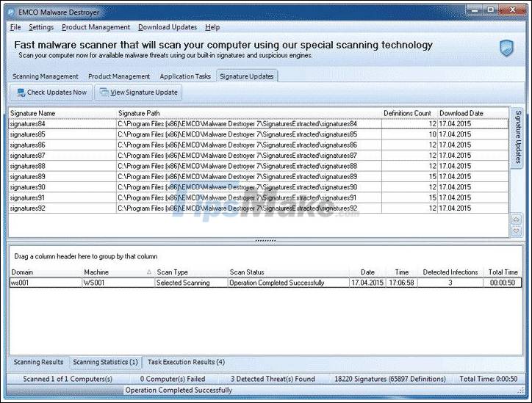Open the File menu
Screen dimensions: 532x403
click(15, 27)
